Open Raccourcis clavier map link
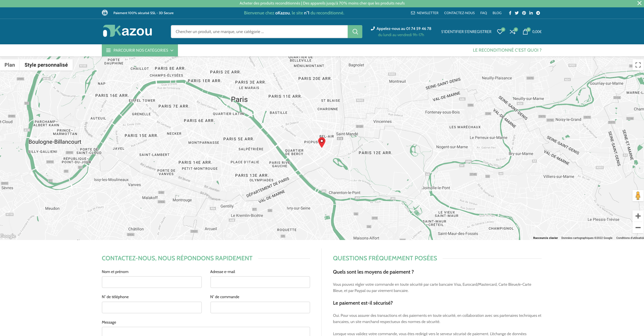644x336 pixels. pos(545,238)
